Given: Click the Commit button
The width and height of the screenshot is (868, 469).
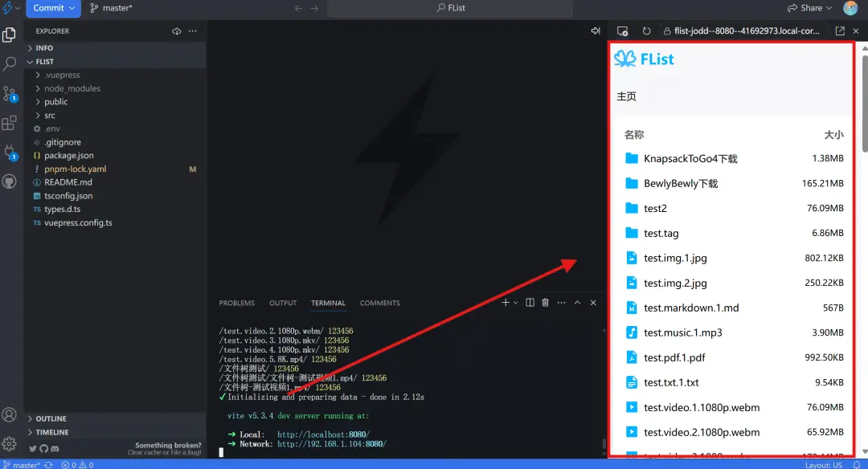Looking at the screenshot, I should (48, 8).
